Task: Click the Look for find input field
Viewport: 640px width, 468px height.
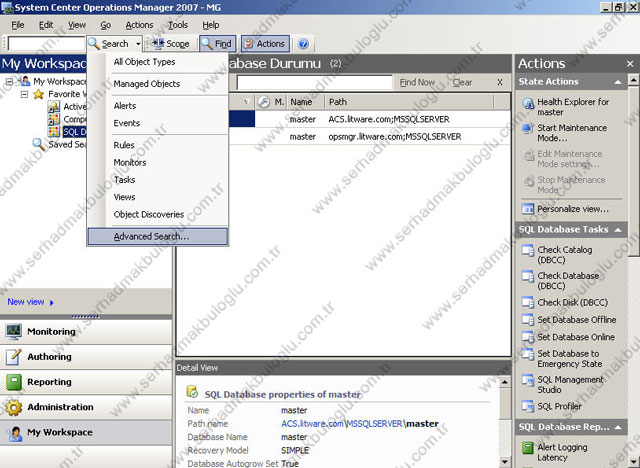Action: tap(315, 82)
